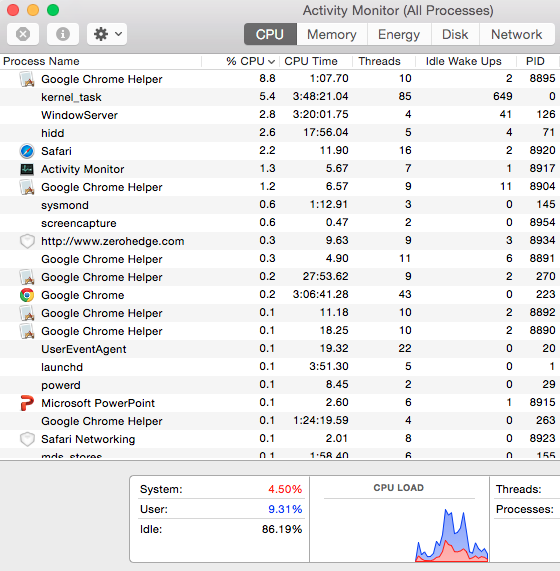
Task: Select the Safari process name
Action: [56, 151]
